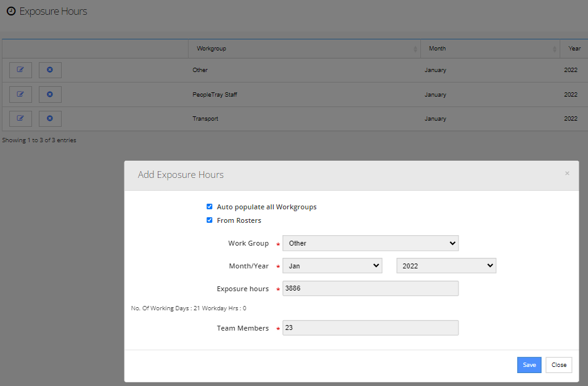Viewport: 588px width, 386px height.
Task: Click the Month column header
Action: click(x=490, y=49)
